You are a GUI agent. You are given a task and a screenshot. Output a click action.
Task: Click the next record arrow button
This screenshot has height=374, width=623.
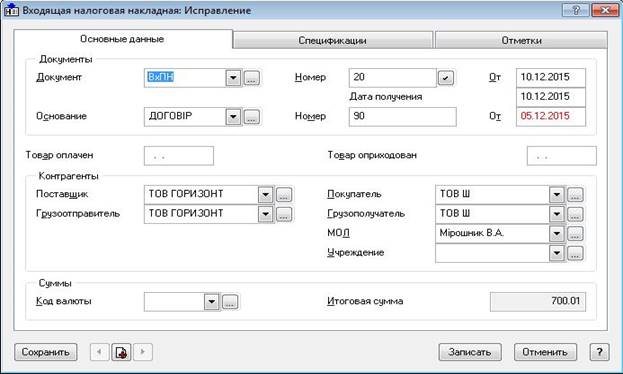(143, 352)
